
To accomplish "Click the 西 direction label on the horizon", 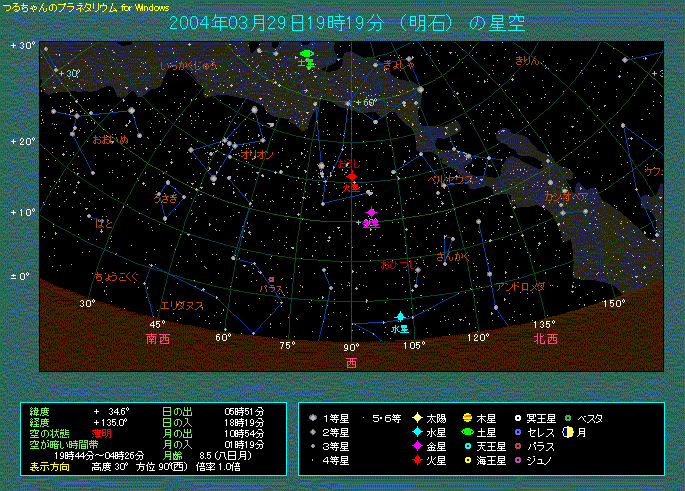I will 351,362.
